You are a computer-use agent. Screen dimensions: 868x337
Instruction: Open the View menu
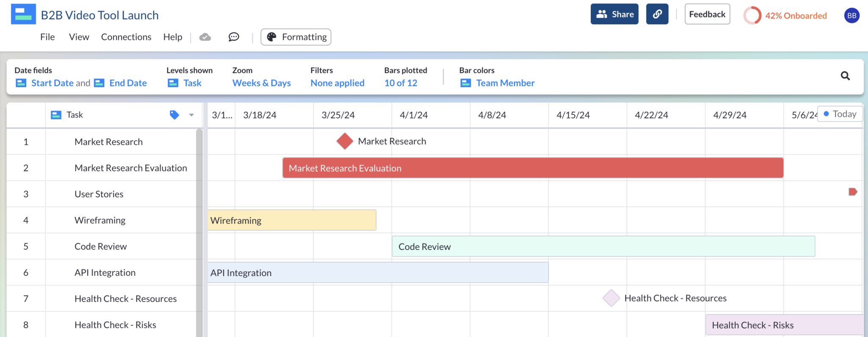[79, 37]
